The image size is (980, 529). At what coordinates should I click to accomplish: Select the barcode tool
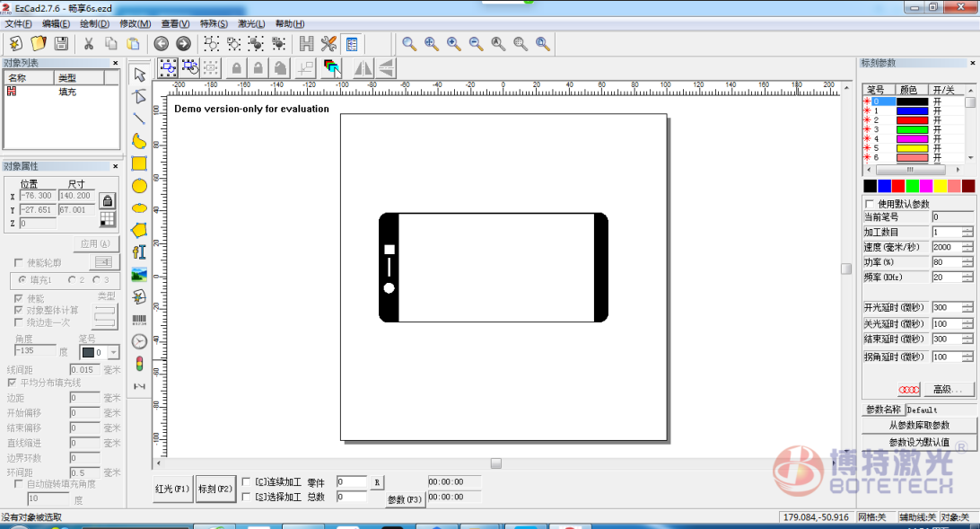pyautogui.click(x=139, y=320)
